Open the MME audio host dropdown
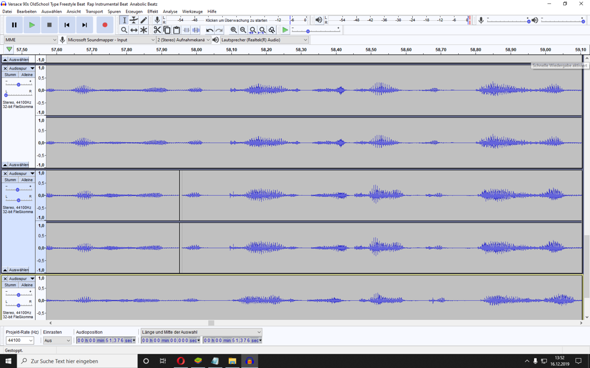The height and width of the screenshot is (368, 590). pos(31,40)
